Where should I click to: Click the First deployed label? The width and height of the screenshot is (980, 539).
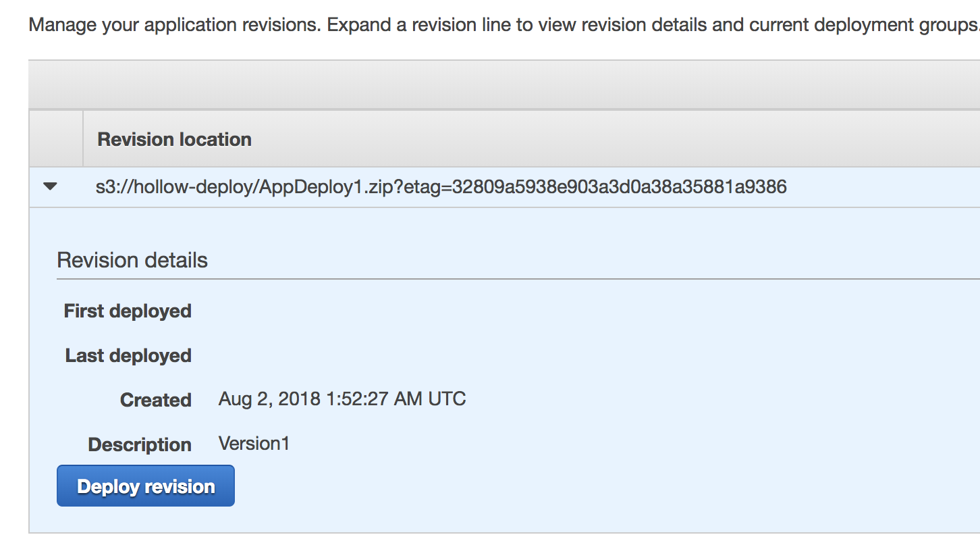(x=128, y=311)
